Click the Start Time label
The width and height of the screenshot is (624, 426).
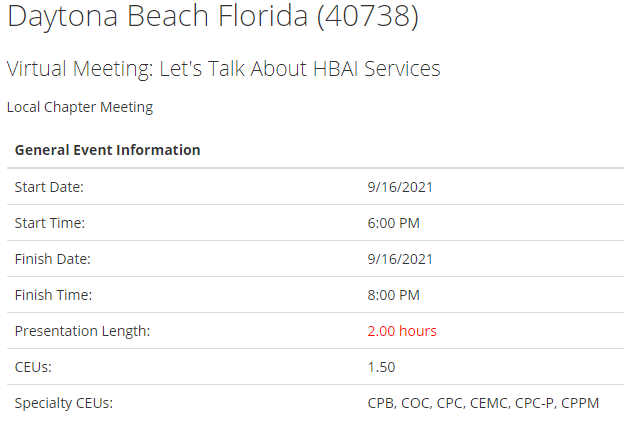click(x=49, y=223)
